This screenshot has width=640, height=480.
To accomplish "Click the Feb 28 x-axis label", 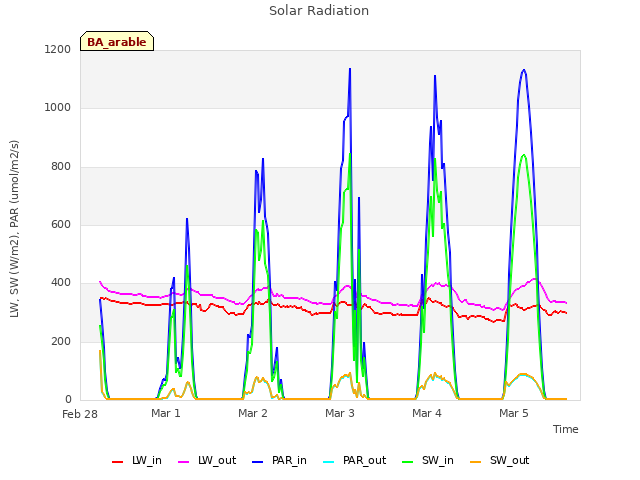I will pos(80,414).
